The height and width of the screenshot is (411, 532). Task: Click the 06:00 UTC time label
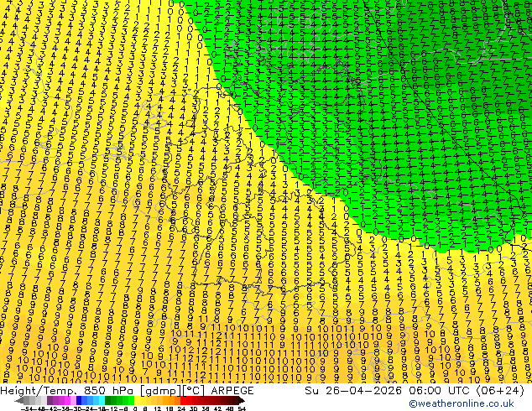point(426,391)
